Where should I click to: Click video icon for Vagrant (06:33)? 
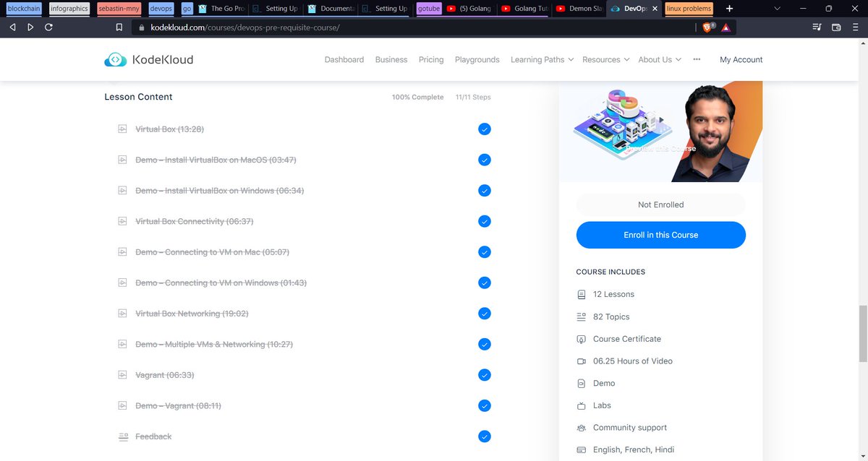coord(123,375)
